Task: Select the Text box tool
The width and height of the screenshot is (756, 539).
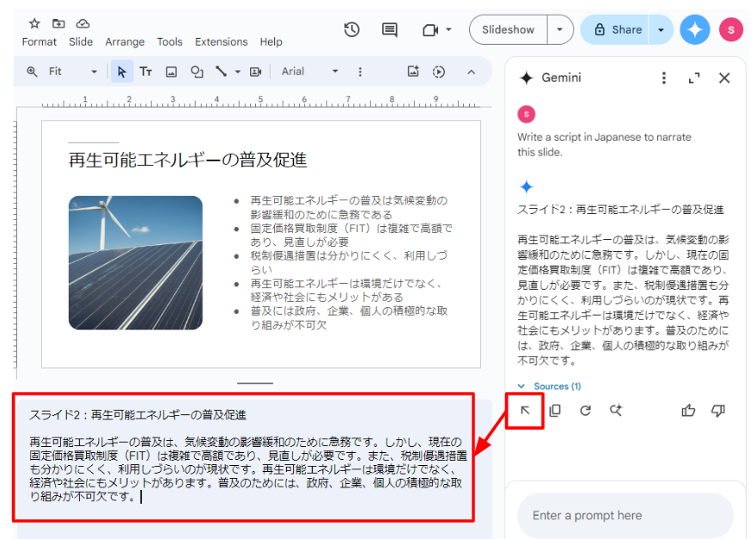Action: [145, 72]
